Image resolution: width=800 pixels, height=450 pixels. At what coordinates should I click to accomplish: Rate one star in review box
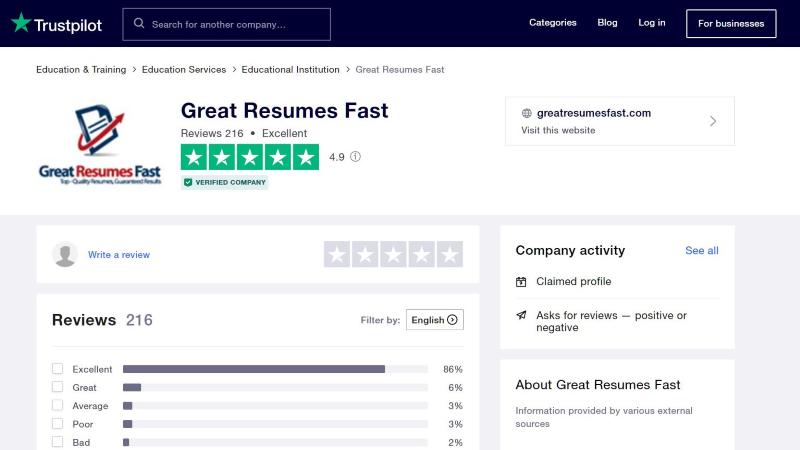point(337,254)
